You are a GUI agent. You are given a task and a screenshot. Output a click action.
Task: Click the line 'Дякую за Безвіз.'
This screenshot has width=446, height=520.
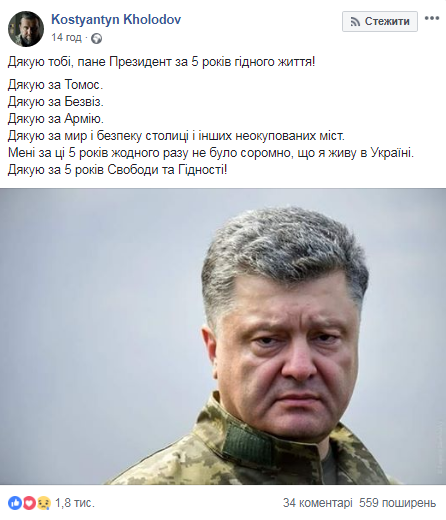point(56,102)
